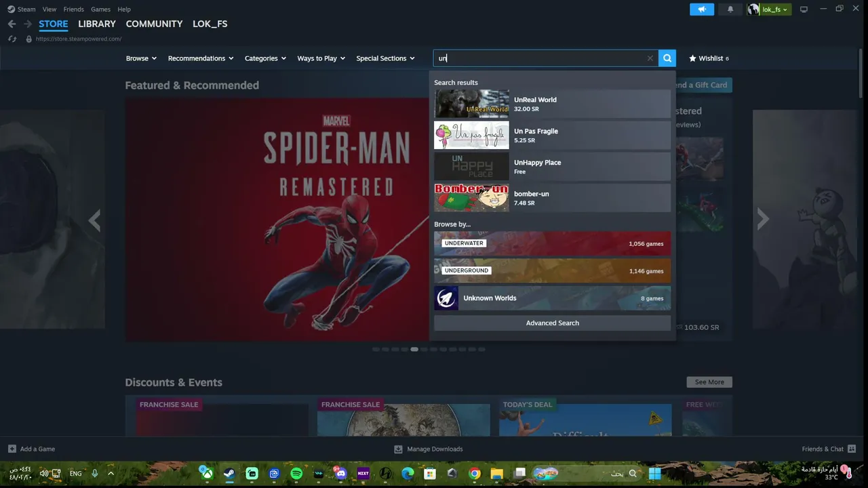The height and width of the screenshot is (488, 868).
Task: Reload the store page
Action: pos(12,39)
